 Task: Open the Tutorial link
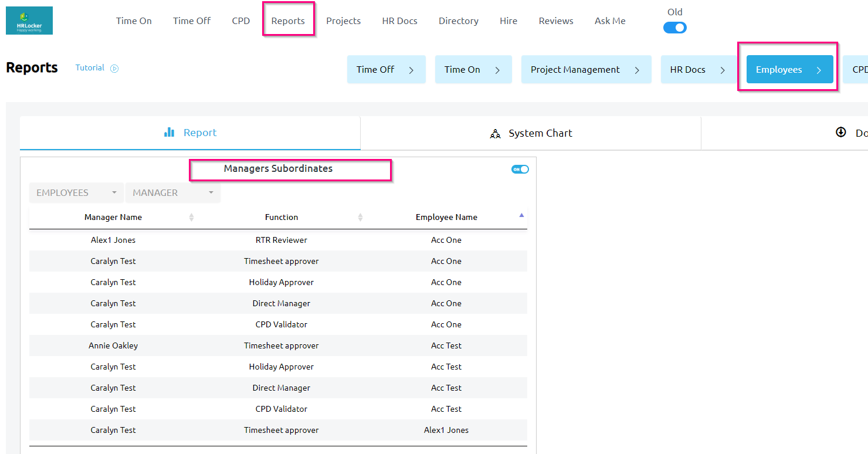pos(90,67)
